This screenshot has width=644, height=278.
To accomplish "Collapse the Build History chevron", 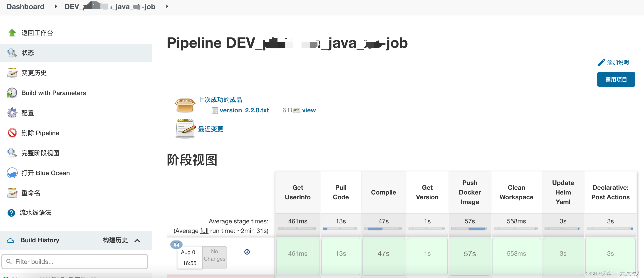I will (137, 241).
